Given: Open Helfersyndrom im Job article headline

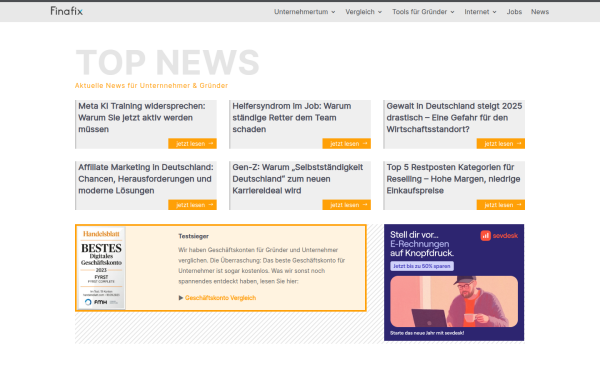Looking at the screenshot, I should tap(292, 117).
